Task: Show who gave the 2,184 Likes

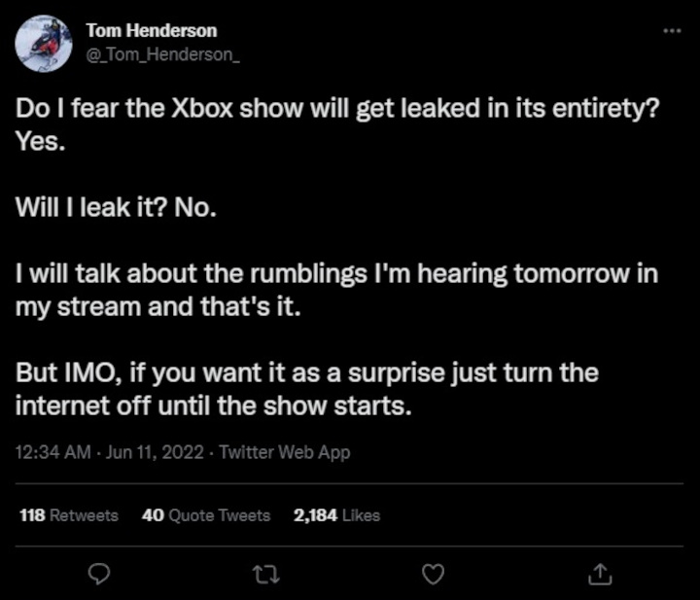Action: pos(336,515)
